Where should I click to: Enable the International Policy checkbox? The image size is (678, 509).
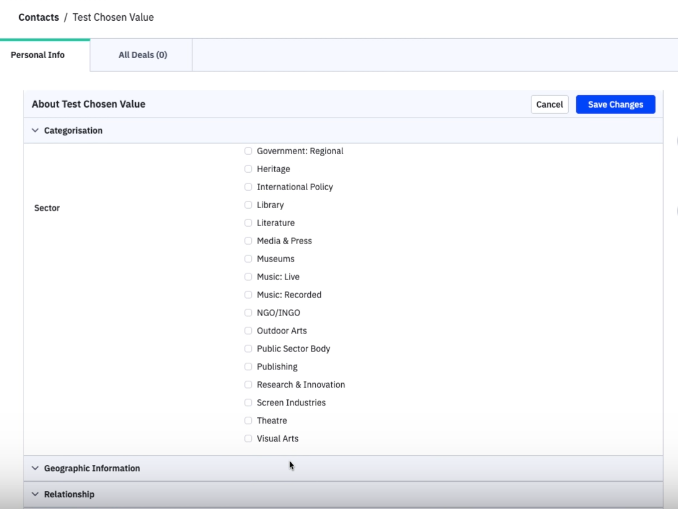[x=248, y=187]
